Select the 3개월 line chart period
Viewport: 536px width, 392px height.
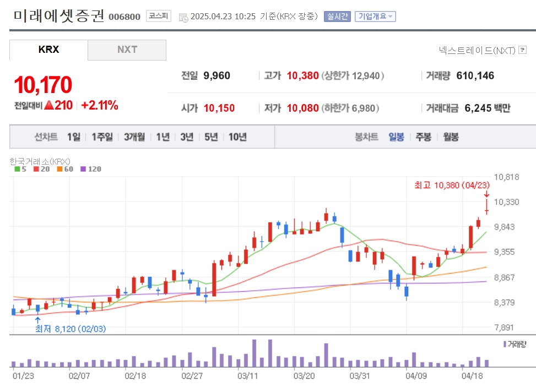(134, 137)
